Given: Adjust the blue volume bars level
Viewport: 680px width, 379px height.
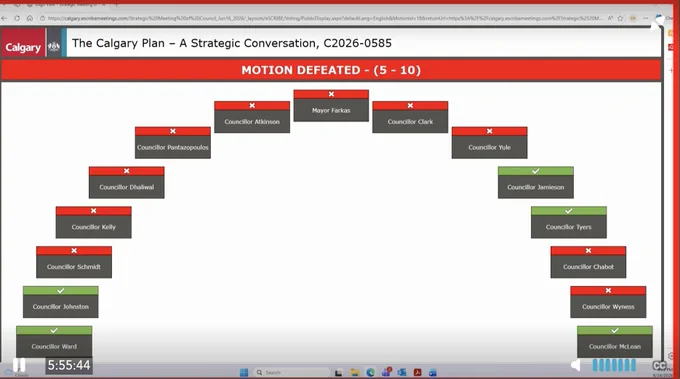Looking at the screenshot, I should point(614,365).
